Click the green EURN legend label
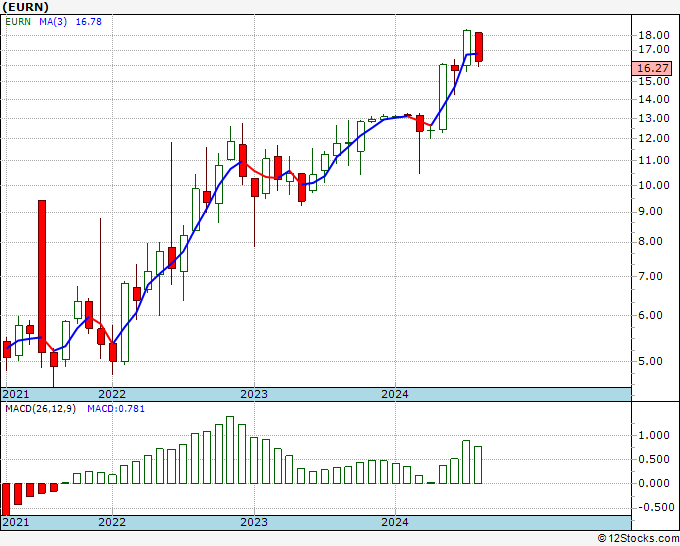Viewport: 680px width, 546px height. [18, 22]
